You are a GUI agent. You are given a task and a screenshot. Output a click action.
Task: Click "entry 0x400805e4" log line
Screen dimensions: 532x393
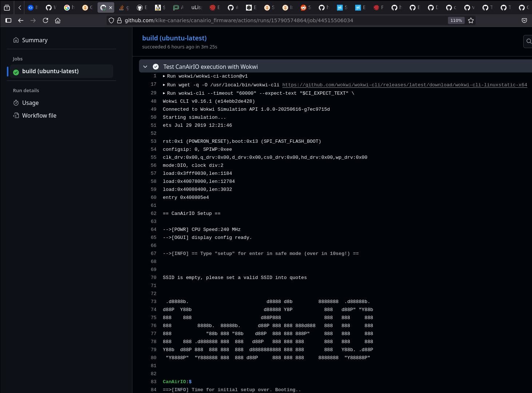(x=186, y=197)
